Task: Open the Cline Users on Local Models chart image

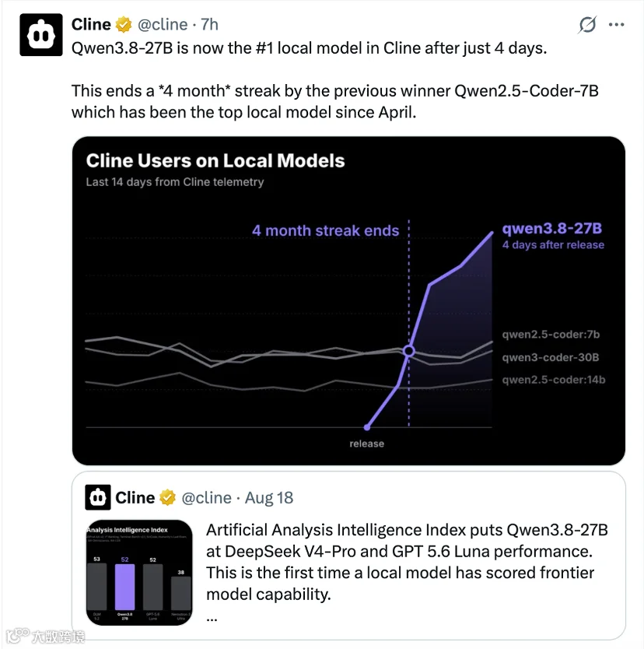Action: (348, 300)
